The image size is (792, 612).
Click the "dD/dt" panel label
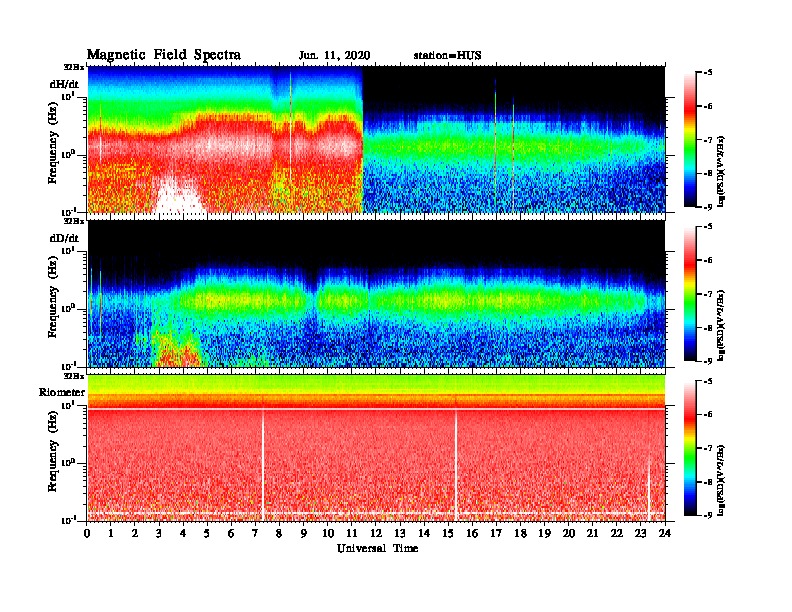point(64,238)
